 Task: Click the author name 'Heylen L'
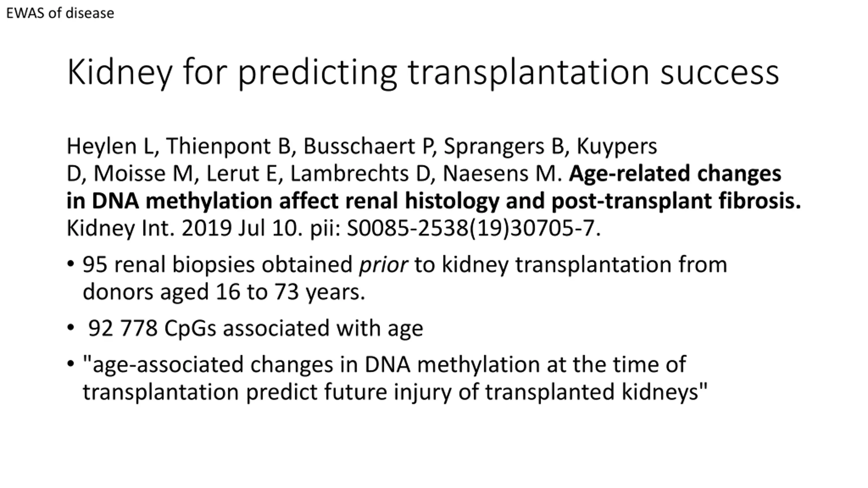[110, 147]
